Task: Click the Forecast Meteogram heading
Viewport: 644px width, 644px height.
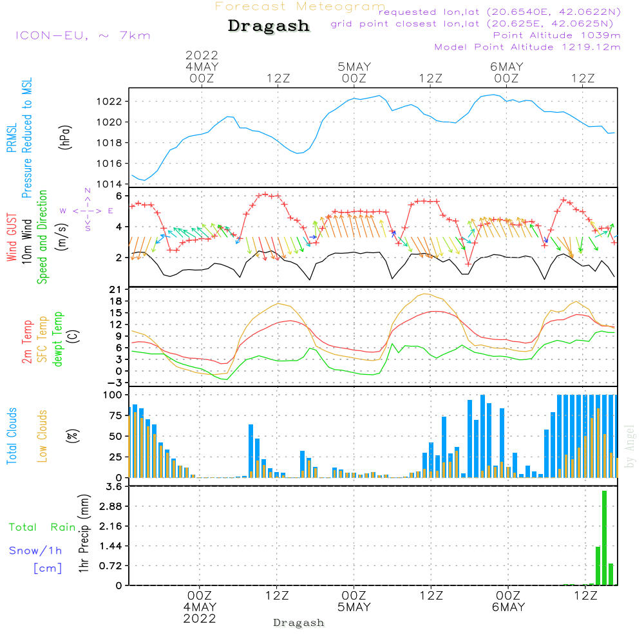Action: click(300, 6)
